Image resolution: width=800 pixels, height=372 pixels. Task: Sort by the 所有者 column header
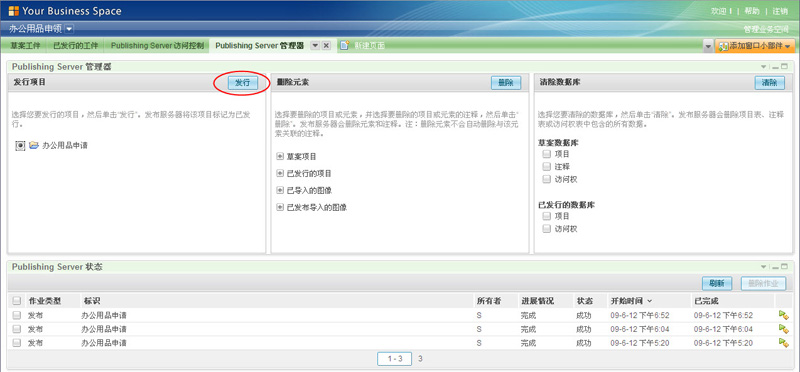click(x=489, y=301)
